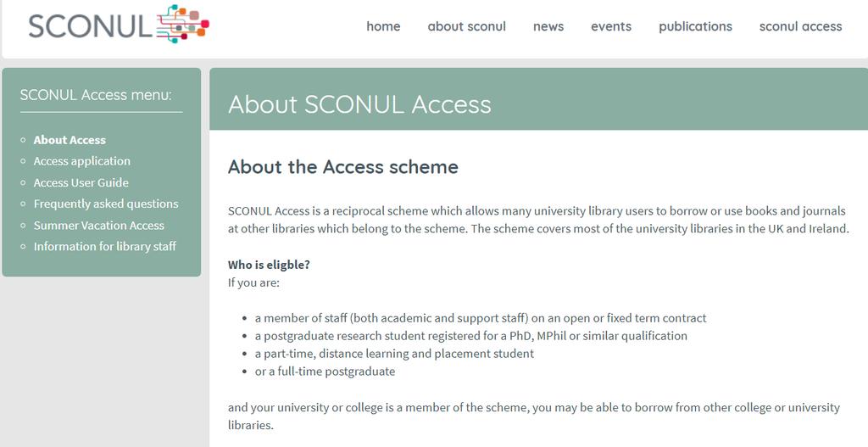Click the colorful SCONUL network logo graphic
Image resolution: width=868 pixels, height=447 pixels.
tap(183, 24)
